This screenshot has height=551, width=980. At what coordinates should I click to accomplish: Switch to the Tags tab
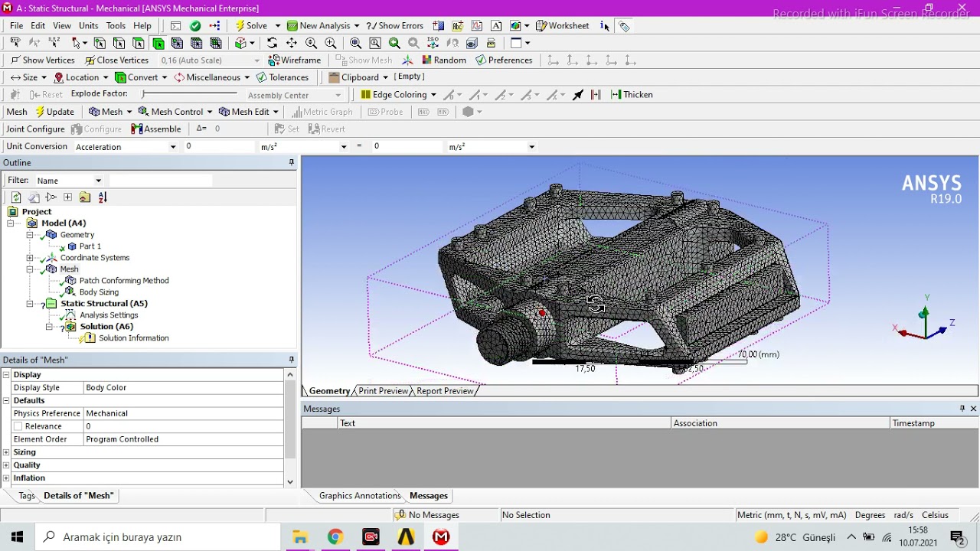pyautogui.click(x=27, y=496)
